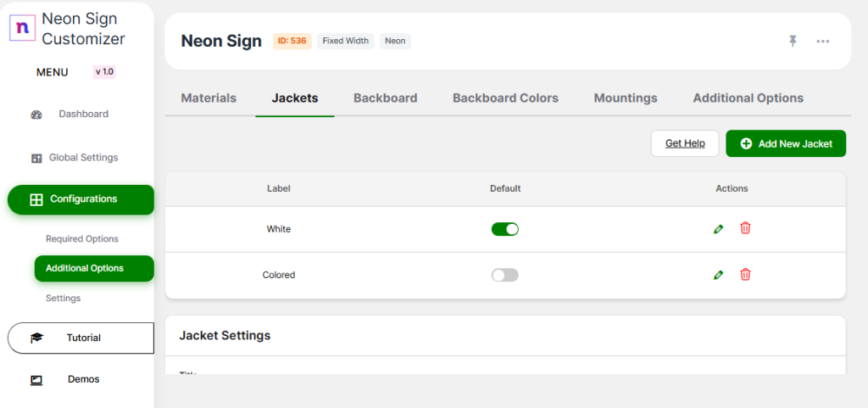Viewport: 868px width, 408px height.
Task: Open the three-dot more options menu
Action: pos(822,41)
